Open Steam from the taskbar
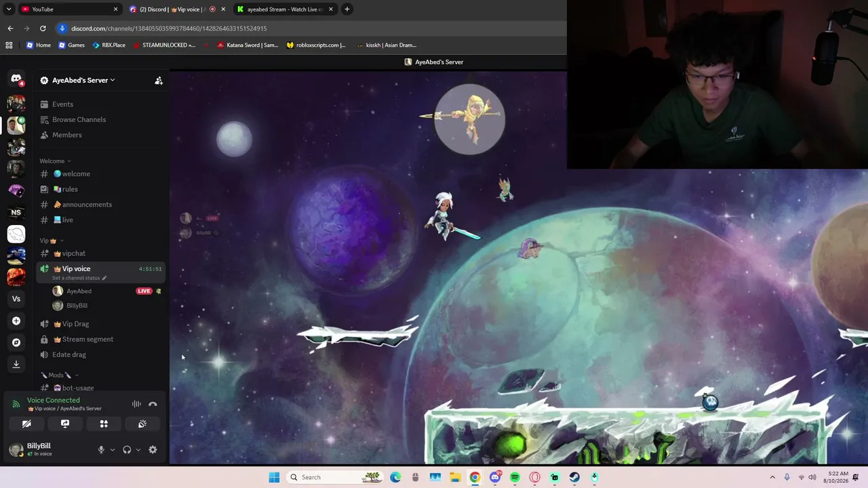The image size is (868, 488). 574,477
